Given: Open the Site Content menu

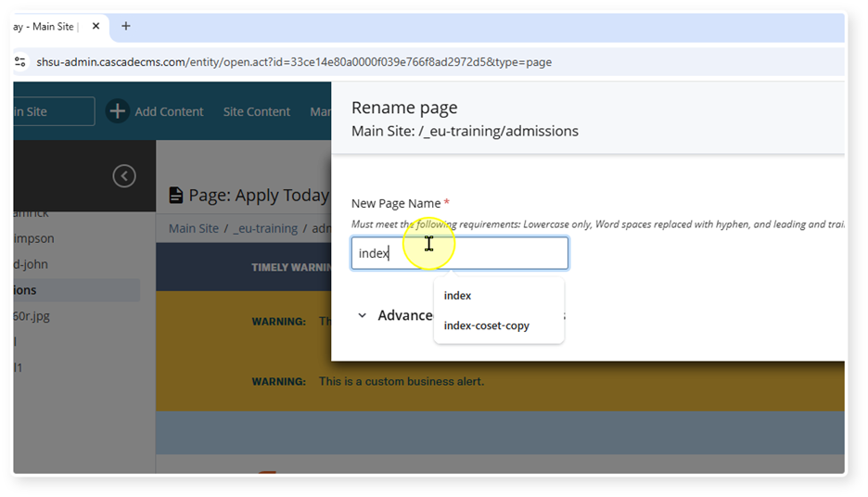Looking at the screenshot, I should tap(256, 111).
